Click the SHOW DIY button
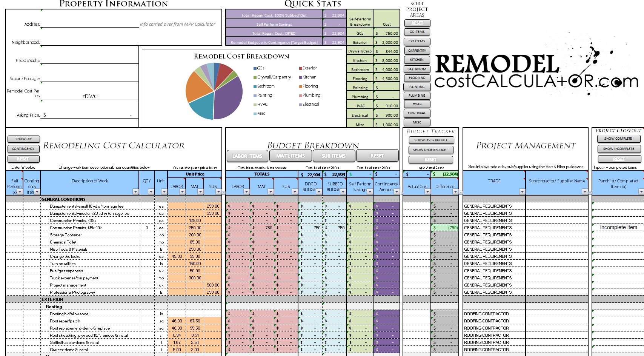Image resolution: width=644 pixels, height=356 pixels. point(23,139)
